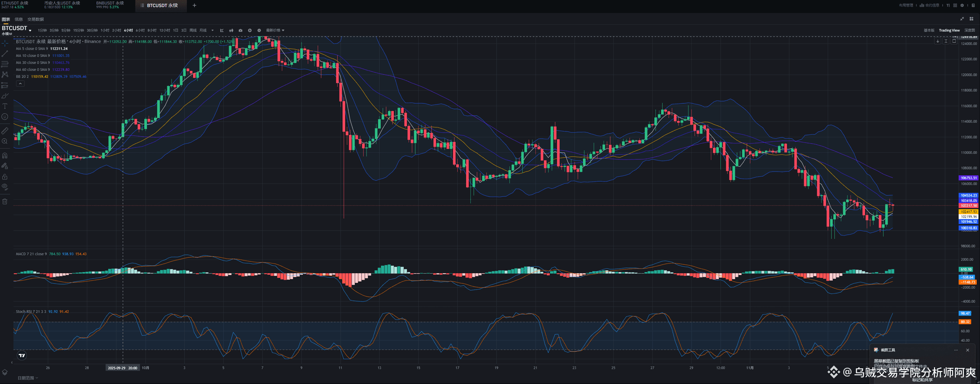
Task: Switch to the ETHUSDT 永续 tab
Action: coord(14,5)
